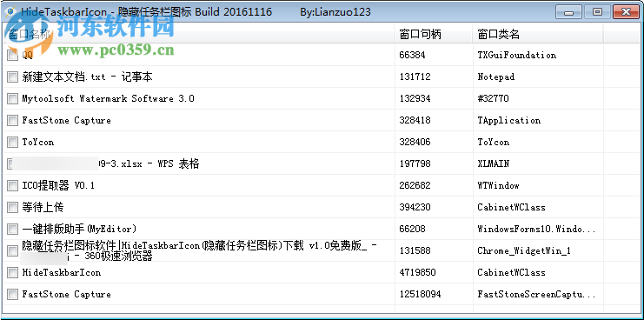Screen dimensions: 644x320
Task: Tick the HideTaskbarIcon row checkbox
Action: point(13,273)
